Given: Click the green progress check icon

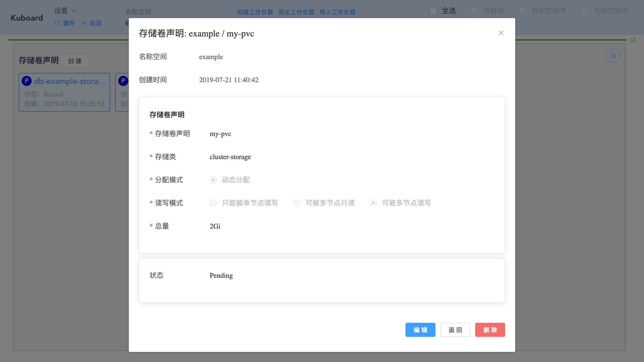Looking at the screenshot, I should pos(633,40).
